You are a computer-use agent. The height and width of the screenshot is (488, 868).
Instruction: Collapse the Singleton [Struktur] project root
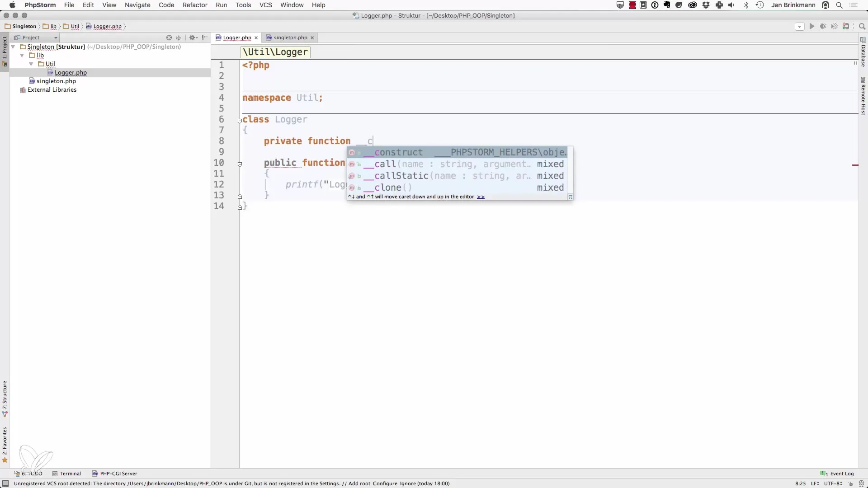pos(14,47)
